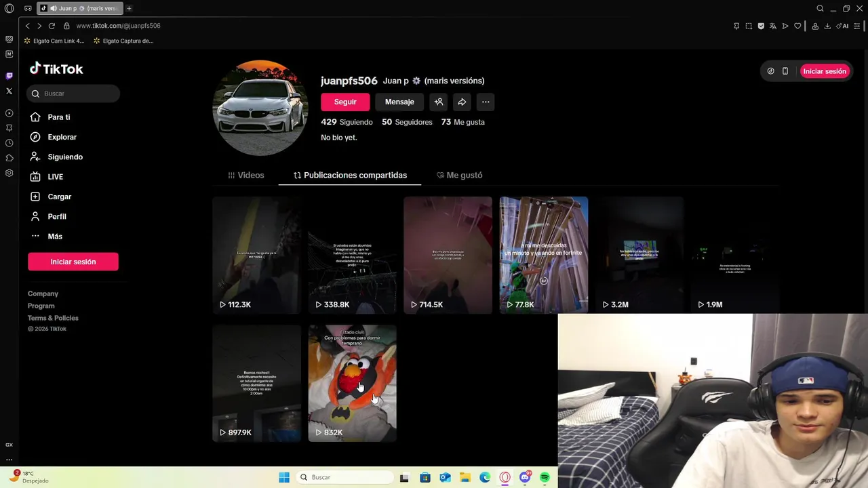Follow the user with Seguir button

(345, 102)
